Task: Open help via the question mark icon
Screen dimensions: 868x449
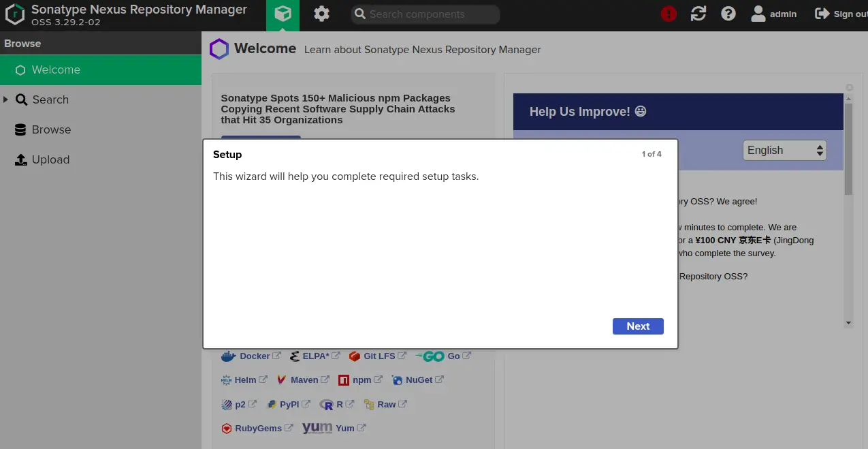Action: coord(728,14)
